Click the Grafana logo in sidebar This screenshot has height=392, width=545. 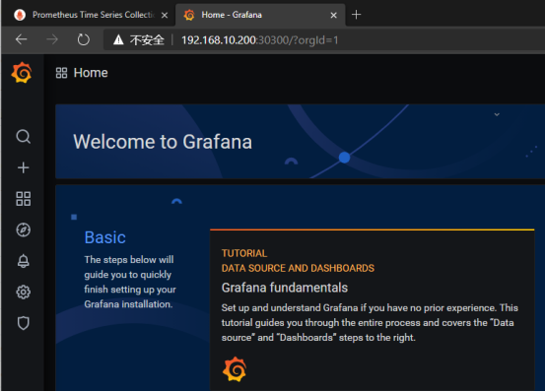(22, 73)
